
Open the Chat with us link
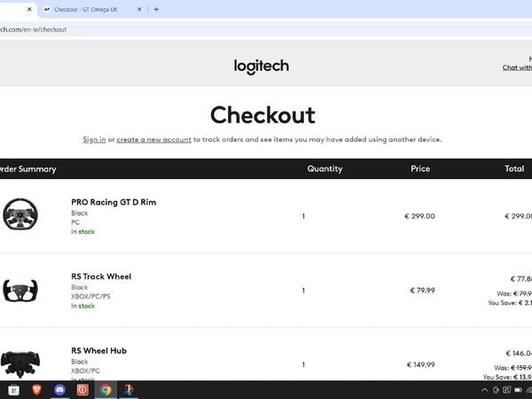(517, 67)
